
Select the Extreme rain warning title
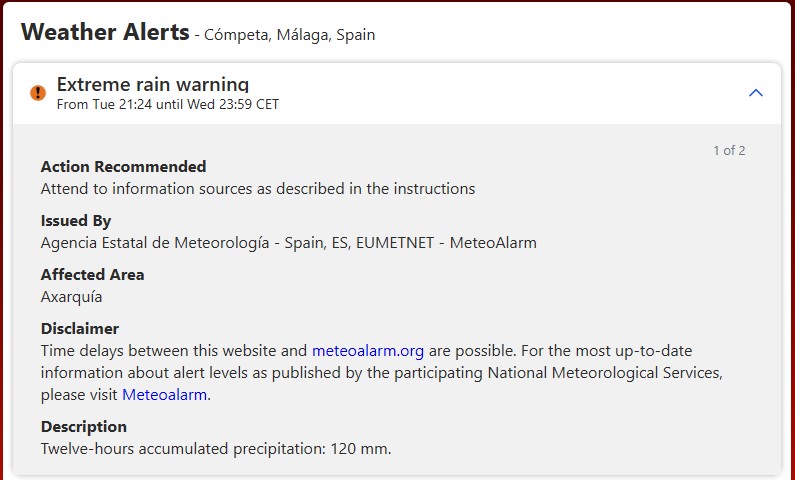point(152,85)
